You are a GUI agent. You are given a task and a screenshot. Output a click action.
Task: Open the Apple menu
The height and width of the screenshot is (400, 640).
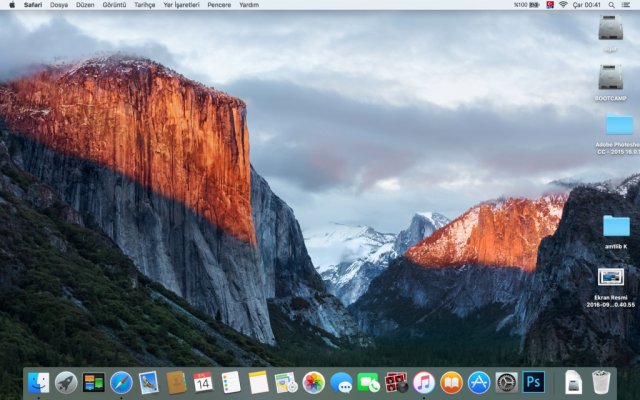point(12,5)
